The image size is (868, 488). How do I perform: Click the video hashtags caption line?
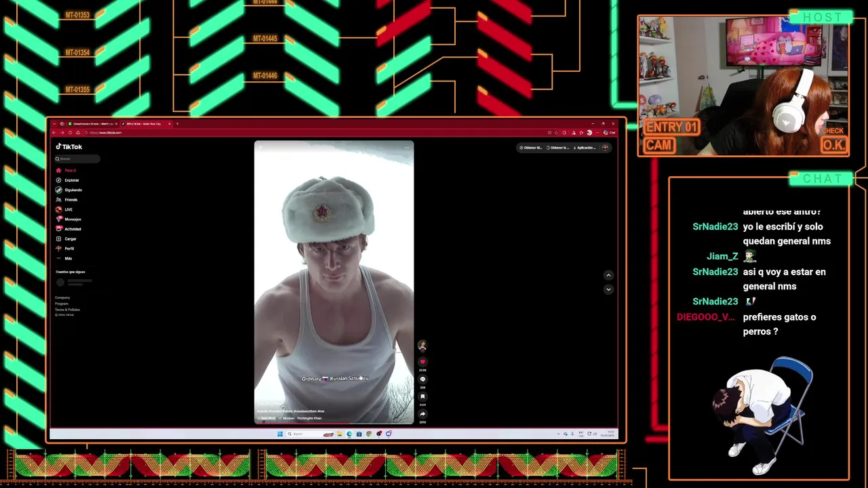pyautogui.click(x=290, y=411)
